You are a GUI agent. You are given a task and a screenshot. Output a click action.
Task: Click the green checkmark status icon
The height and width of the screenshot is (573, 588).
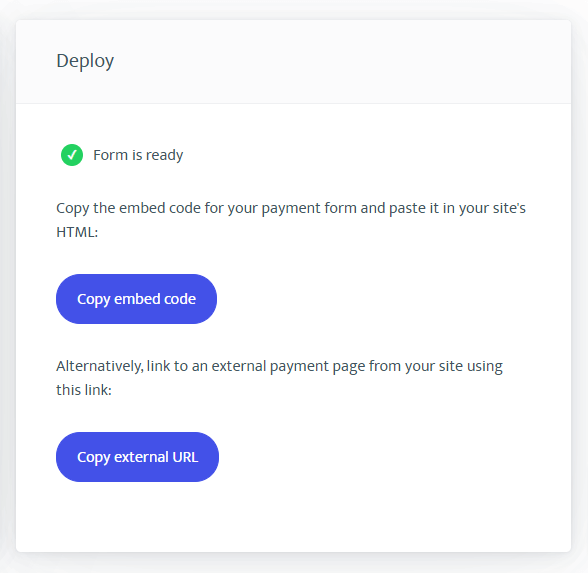click(72, 155)
